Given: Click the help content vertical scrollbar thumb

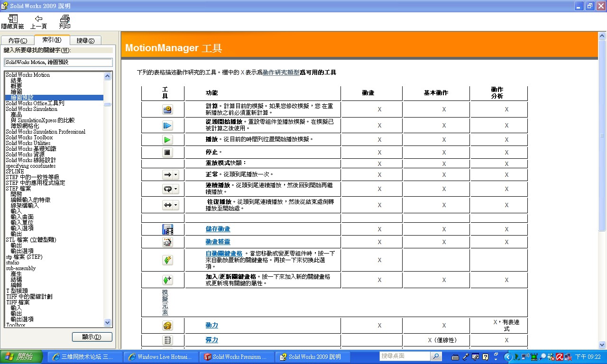Looking at the screenshot, I should 602,135.
